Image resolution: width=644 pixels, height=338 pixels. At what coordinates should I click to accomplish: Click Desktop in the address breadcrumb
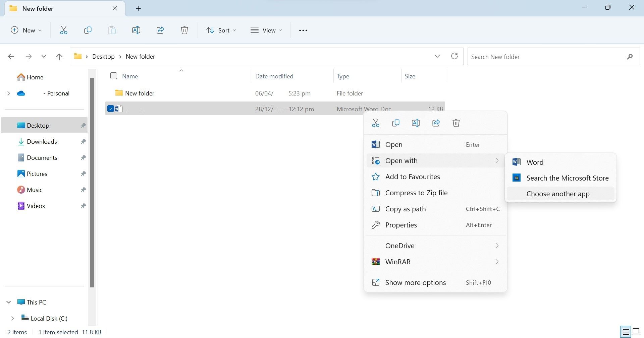tap(103, 57)
